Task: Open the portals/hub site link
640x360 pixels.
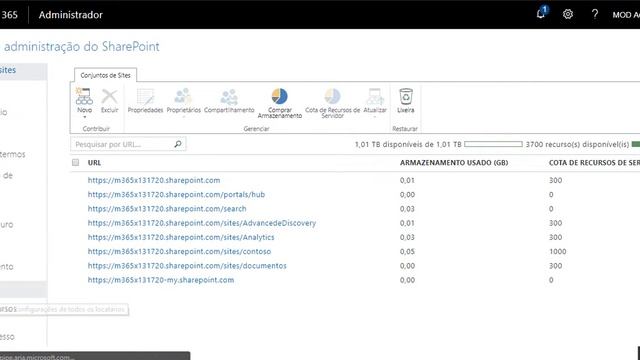Action: 176,194
